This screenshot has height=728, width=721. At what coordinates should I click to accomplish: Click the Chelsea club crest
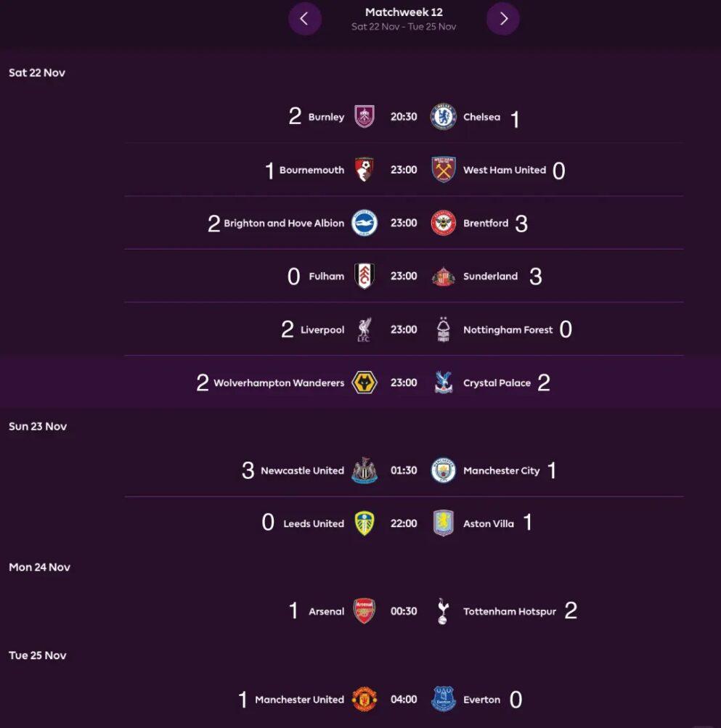pyautogui.click(x=443, y=117)
